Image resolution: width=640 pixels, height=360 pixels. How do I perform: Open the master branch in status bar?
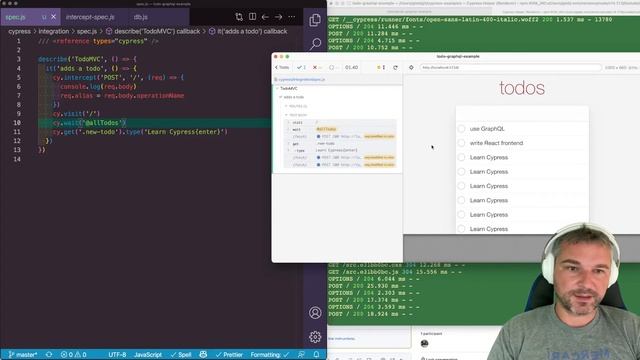[23, 355]
